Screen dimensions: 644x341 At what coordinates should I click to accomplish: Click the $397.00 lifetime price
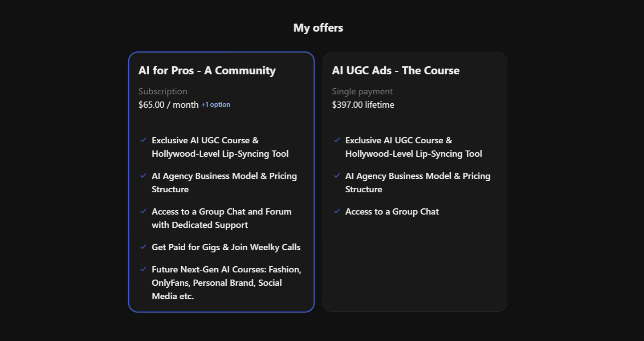363,105
